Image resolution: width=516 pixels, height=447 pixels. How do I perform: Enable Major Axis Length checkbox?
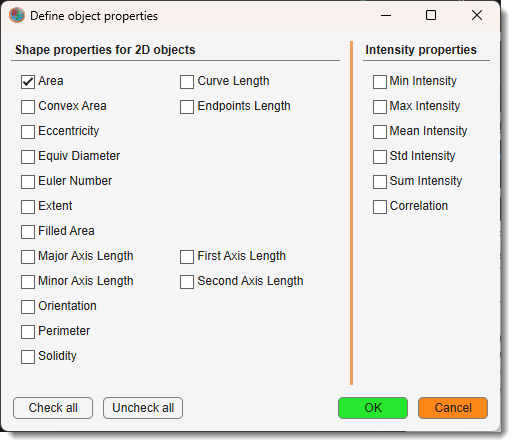28,257
